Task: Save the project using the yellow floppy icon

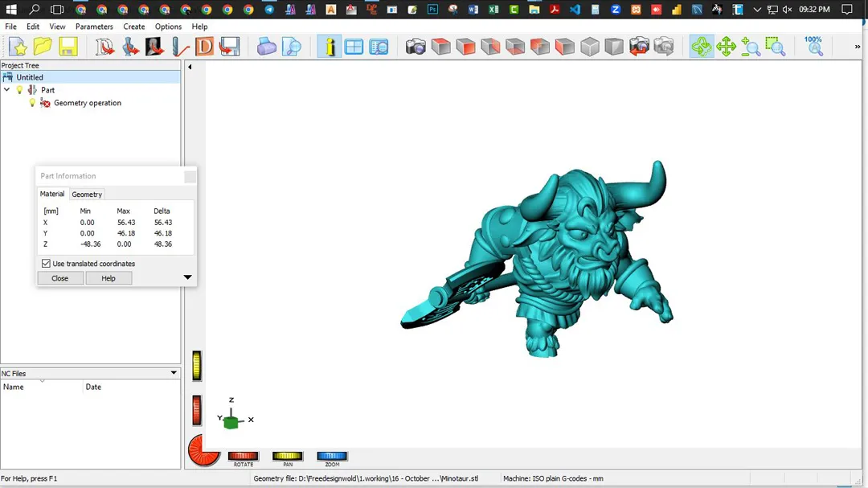Action: pos(68,47)
